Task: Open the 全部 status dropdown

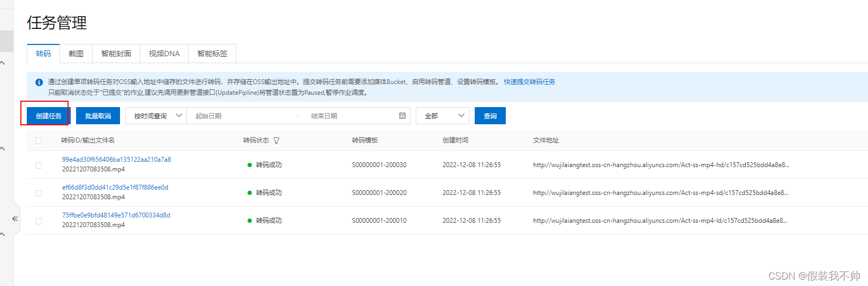Action: (443, 116)
